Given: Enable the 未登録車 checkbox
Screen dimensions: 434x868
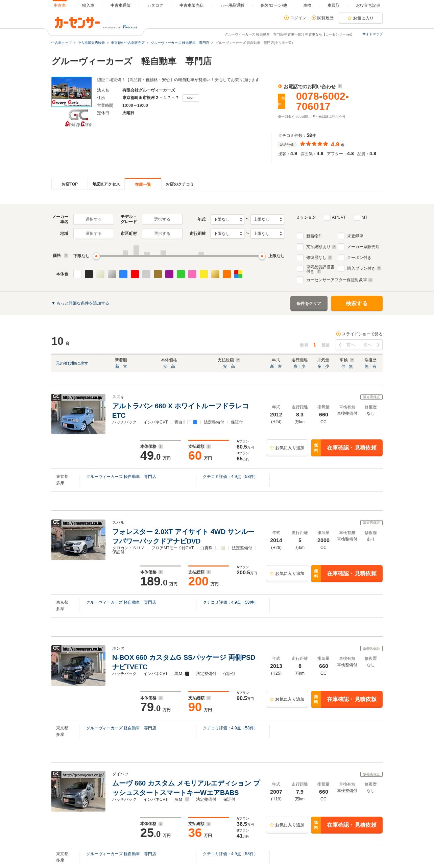Looking at the screenshot, I should (x=341, y=236).
